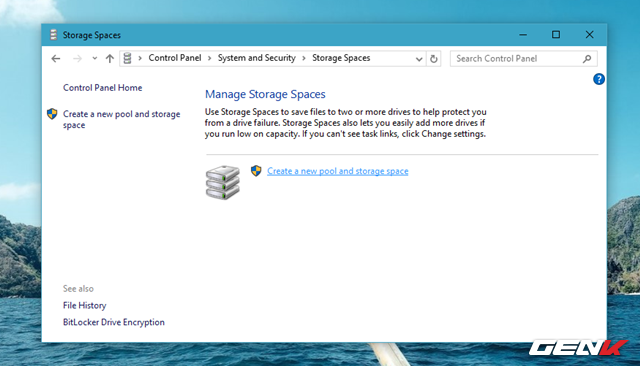Click the stacked drives icon in main pane
This screenshot has width=640, height=366.
[x=222, y=182]
